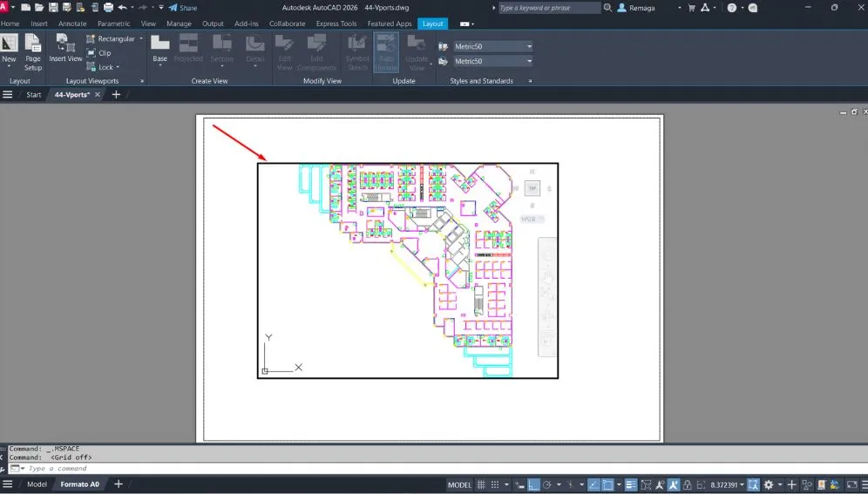Open the workspace switching gear icon
The height and width of the screenshot is (494, 868).
pos(769,484)
